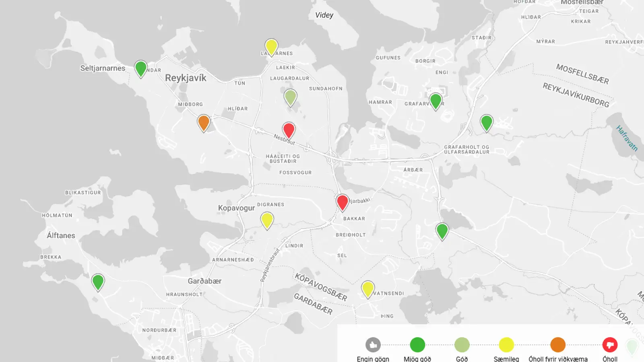
Task: Toggle the Sæmileg yellow legend circle
Action: pos(506,345)
